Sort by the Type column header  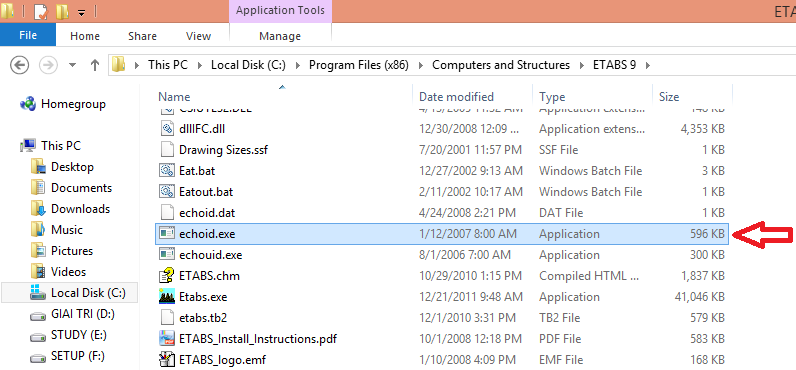(x=552, y=96)
